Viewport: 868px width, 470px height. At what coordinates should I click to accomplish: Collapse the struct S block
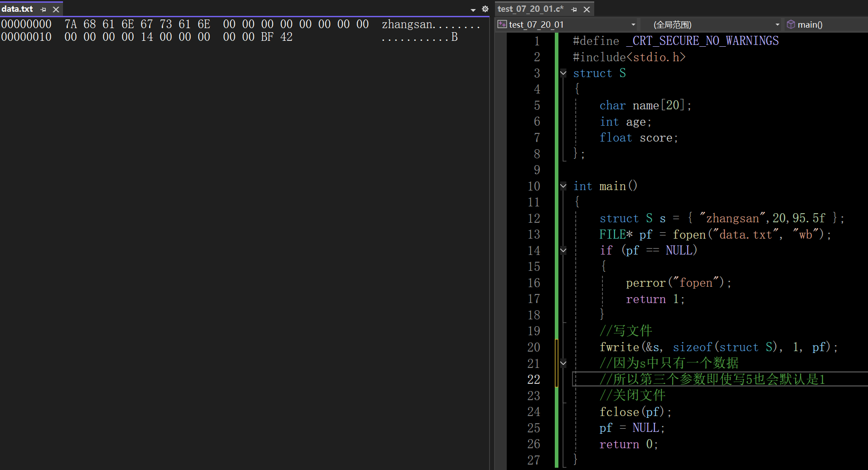[x=563, y=73]
